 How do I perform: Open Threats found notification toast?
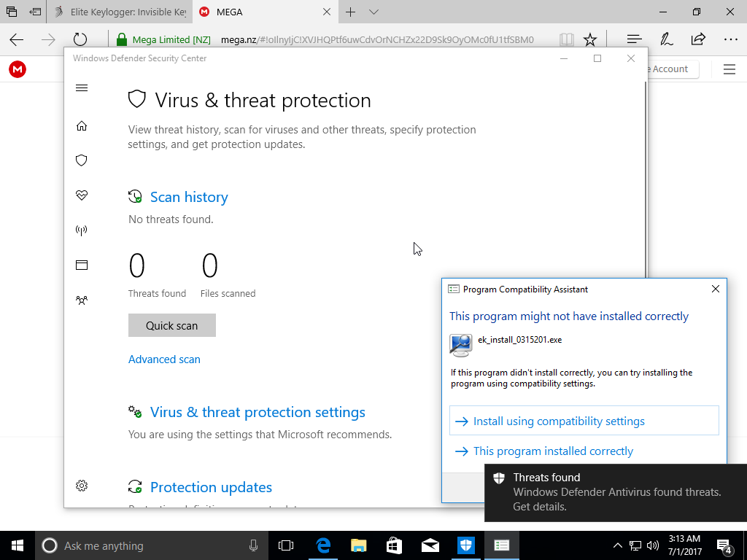tap(616, 492)
